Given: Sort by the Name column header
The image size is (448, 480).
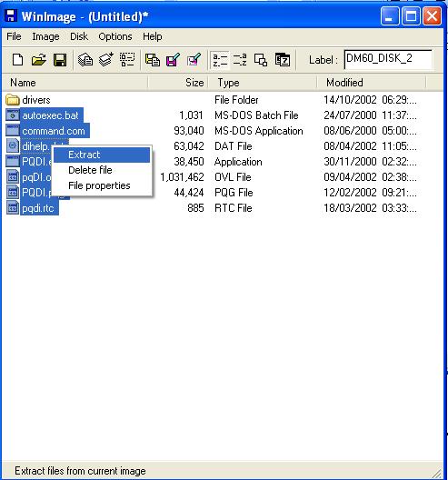Looking at the screenshot, I should [75, 83].
